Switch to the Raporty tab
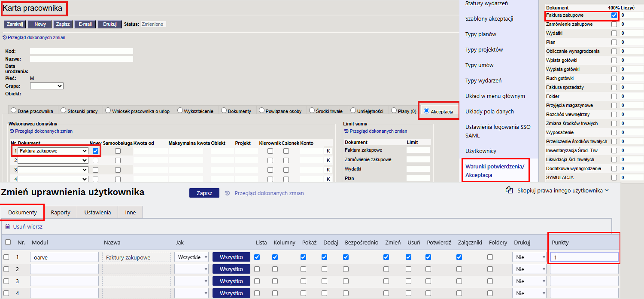644x299 pixels. tap(61, 212)
